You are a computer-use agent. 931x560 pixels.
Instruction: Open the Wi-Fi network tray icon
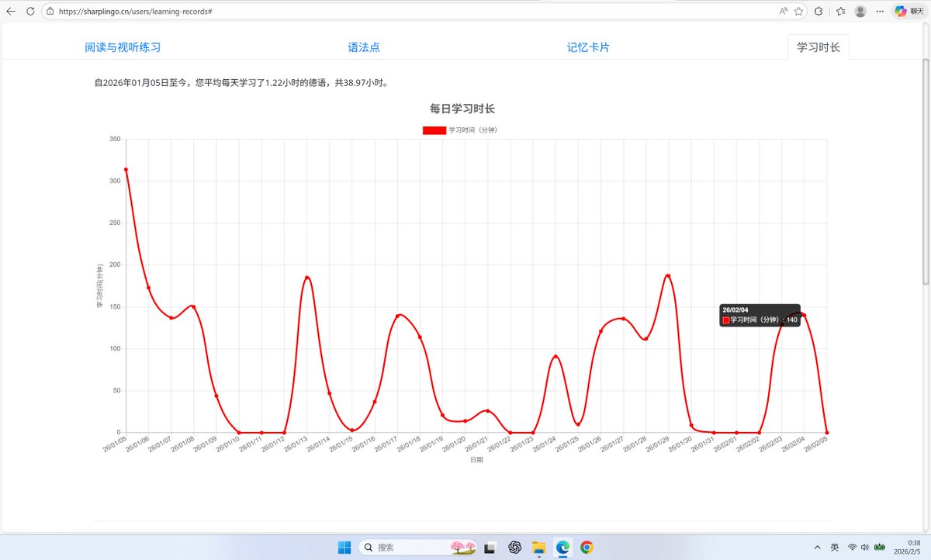click(x=853, y=548)
